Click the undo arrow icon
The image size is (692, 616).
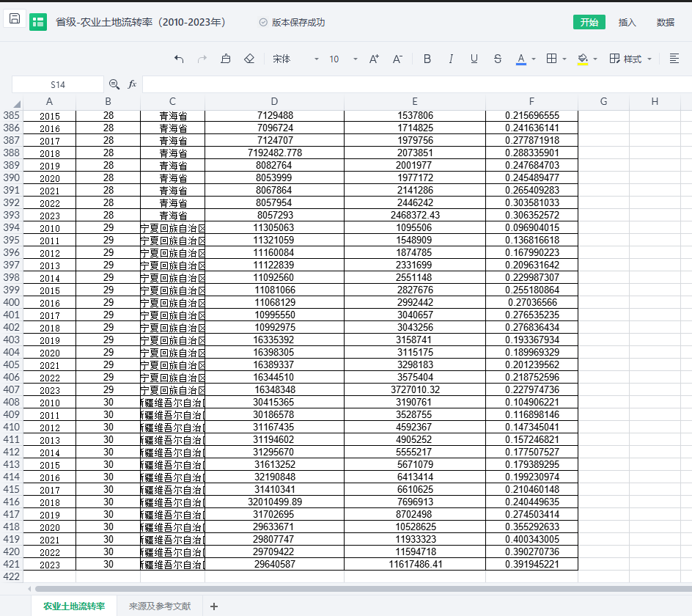(179, 59)
